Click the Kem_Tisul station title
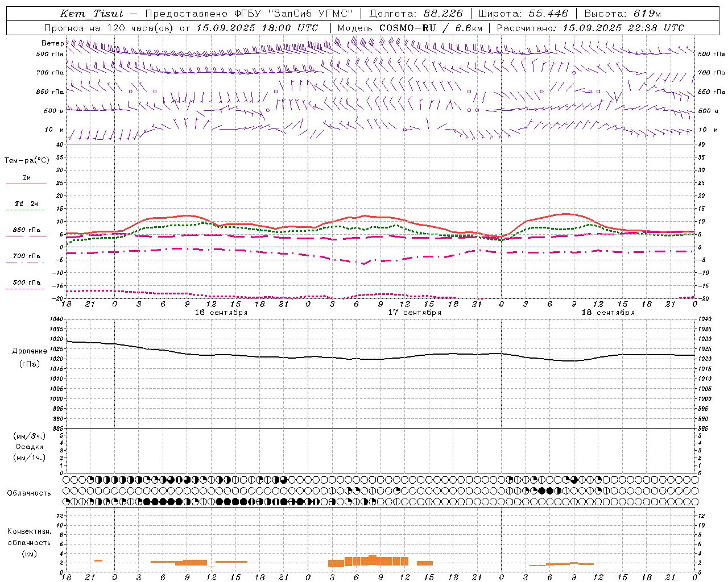Image resolution: width=728 pixels, height=582 pixels. click(x=92, y=14)
